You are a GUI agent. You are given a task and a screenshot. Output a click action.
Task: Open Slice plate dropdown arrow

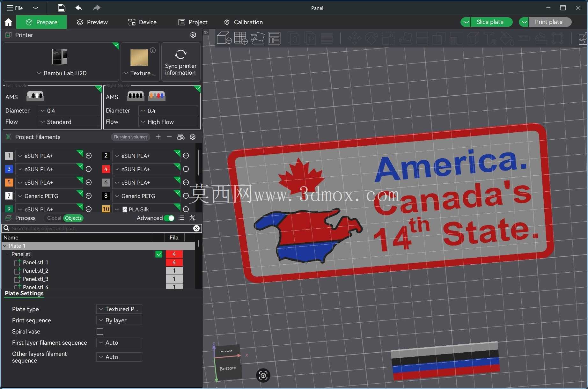point(466,22)
